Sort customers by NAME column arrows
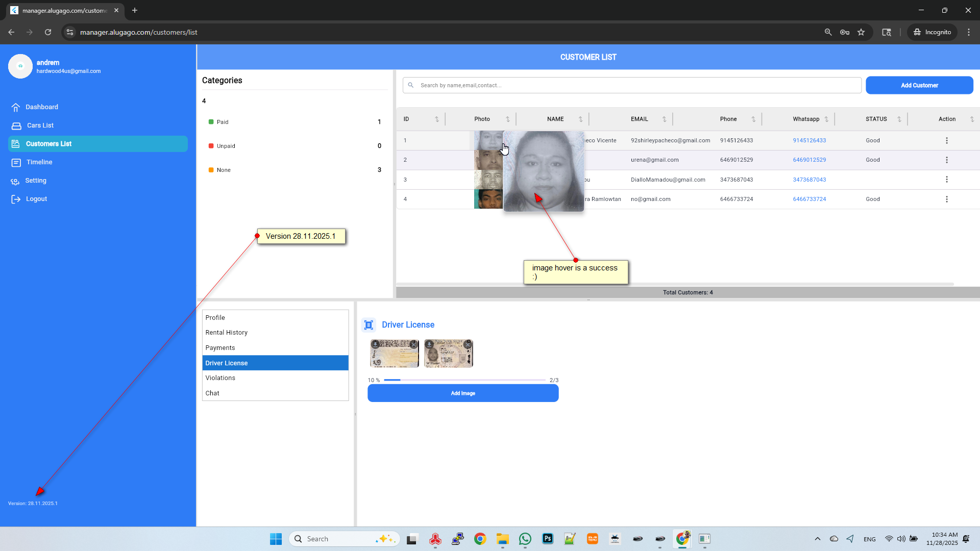Image resolution: width=980 pixels, height=551 pixels. click(580, 119)
